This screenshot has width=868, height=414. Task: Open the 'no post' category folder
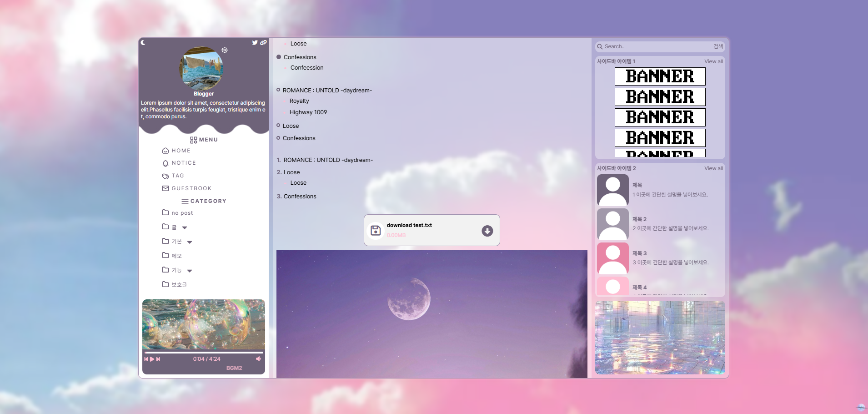coord(178,212)
